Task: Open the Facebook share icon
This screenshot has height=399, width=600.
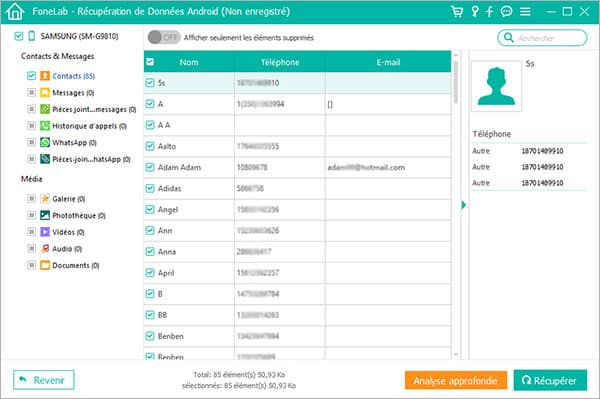Action: 489,11
